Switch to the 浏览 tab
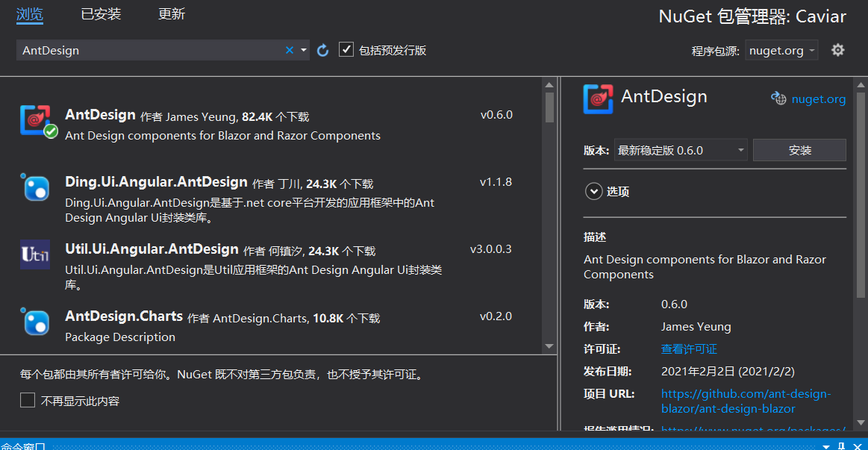 coord(29,14)
